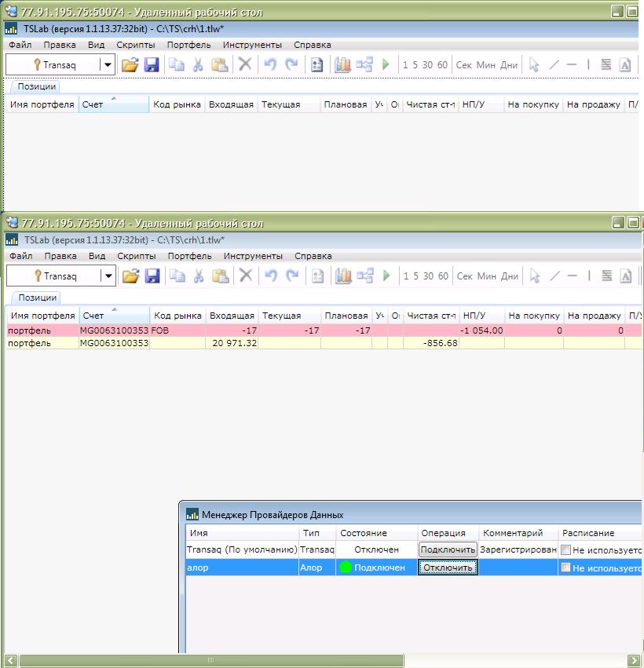Select the pink FOB portfolio row
Viewport: 644px width, 668px height.
tap(236, 330)
